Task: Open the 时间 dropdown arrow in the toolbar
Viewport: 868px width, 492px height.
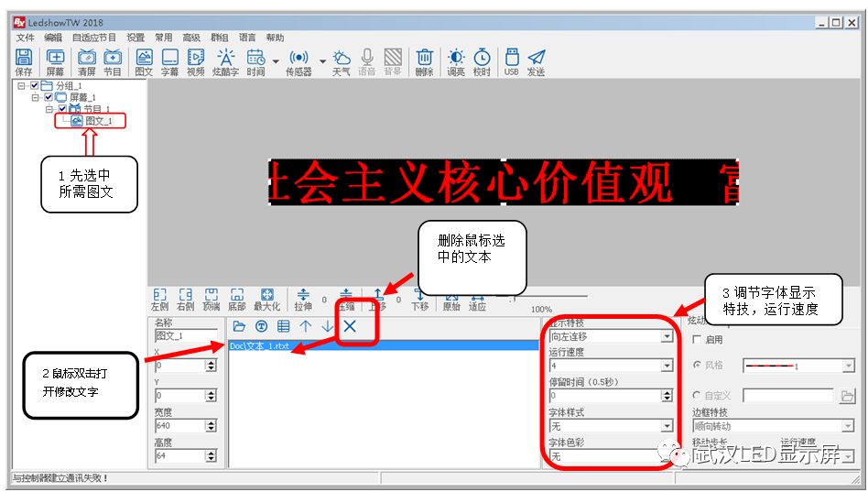Action: pos(276,60)
